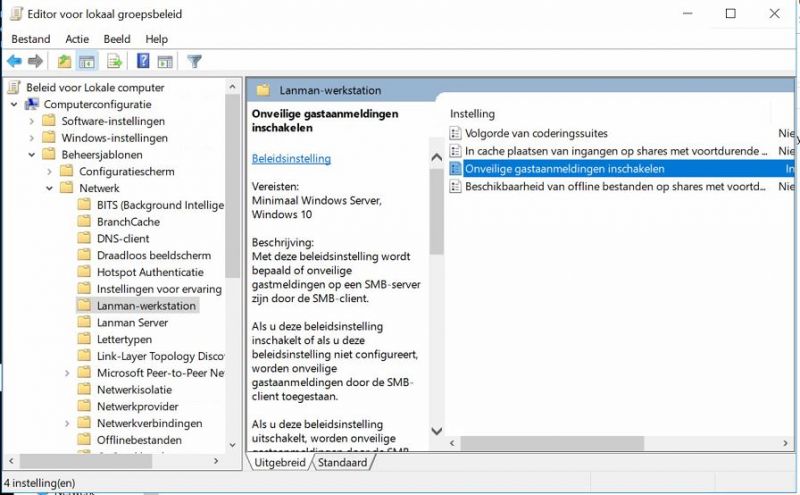Open the Bestand menu
800x495 pixels.
coord(31,39)
